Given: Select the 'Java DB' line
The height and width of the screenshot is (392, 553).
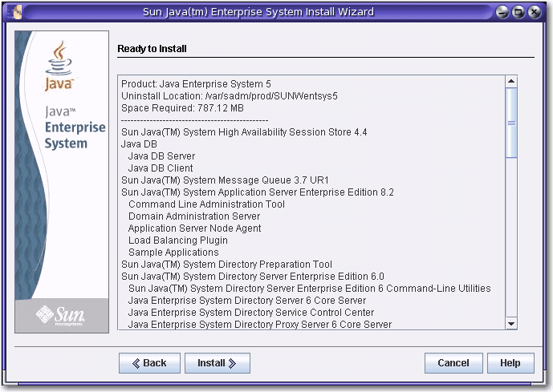Looking at the screenshot, I should click(139, 144).
